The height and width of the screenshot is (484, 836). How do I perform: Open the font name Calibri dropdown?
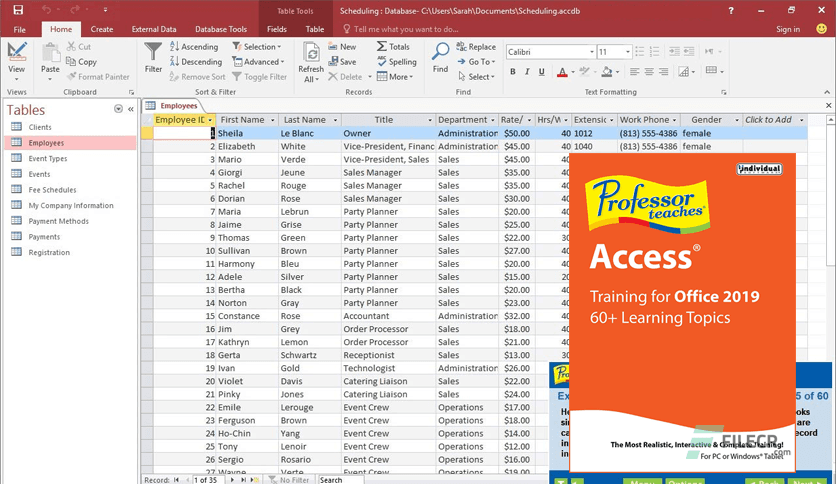click(x=592, y=52)
